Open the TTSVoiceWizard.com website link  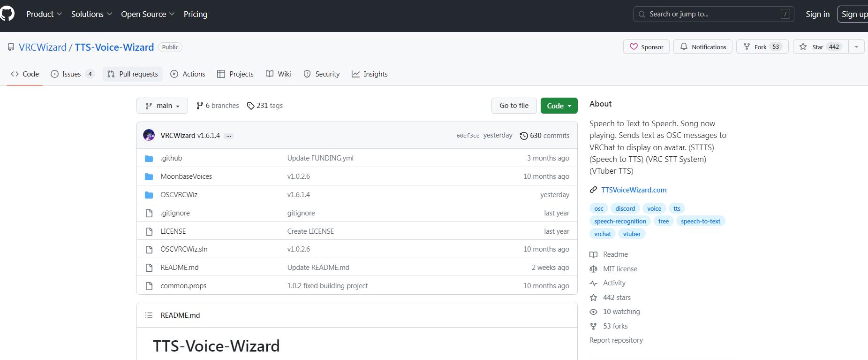(x=634, y=190)
